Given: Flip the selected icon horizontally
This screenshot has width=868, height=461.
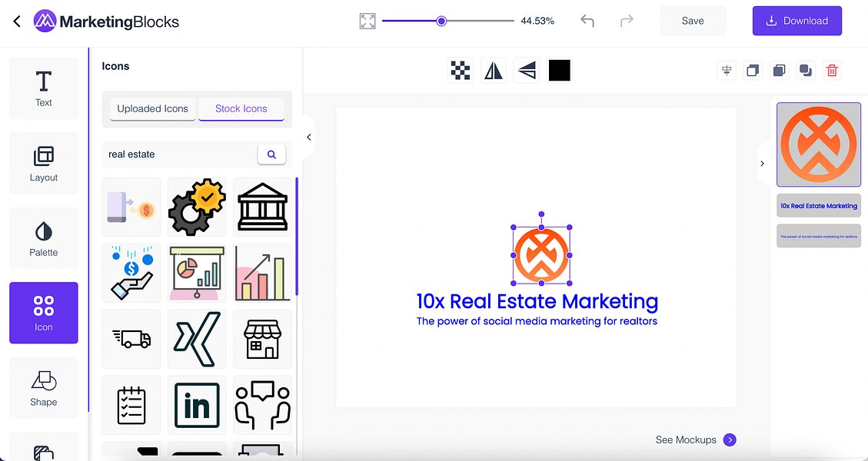Looking at the screenshot, I should (x=493, y=70).
